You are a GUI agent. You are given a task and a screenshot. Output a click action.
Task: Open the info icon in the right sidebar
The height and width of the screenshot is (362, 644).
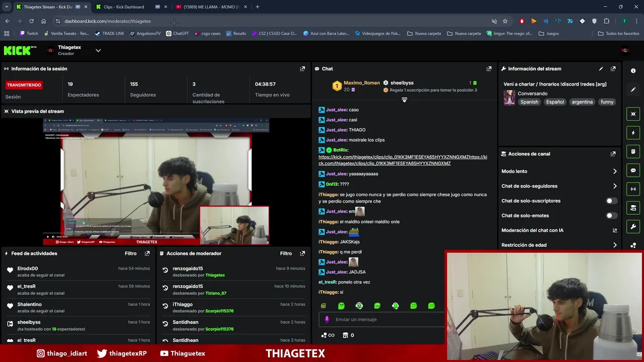(633, 71)
